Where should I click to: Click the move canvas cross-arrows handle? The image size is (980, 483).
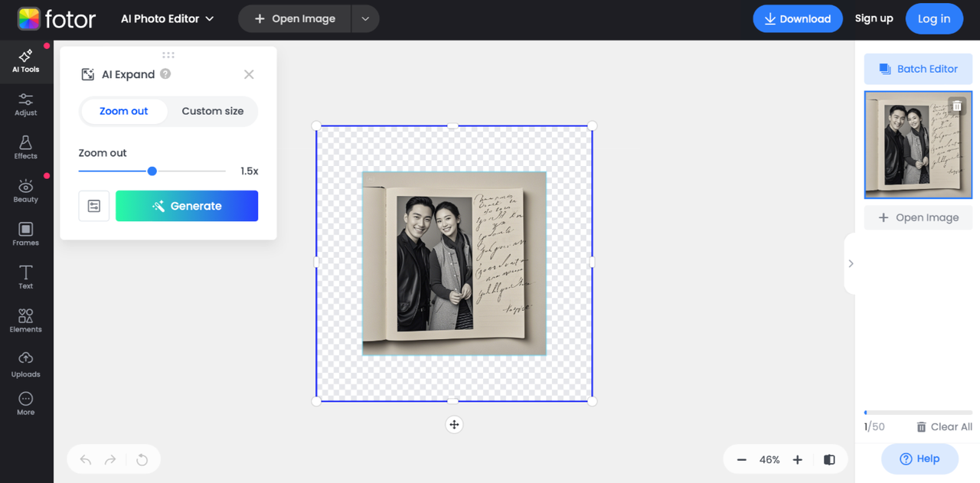point(454,425)
